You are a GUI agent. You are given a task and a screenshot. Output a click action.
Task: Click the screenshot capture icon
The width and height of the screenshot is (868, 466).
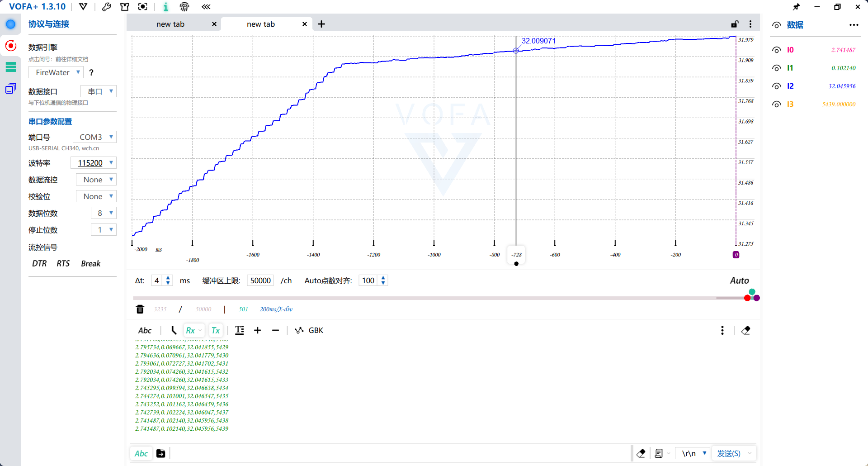(x=143, y=7)
